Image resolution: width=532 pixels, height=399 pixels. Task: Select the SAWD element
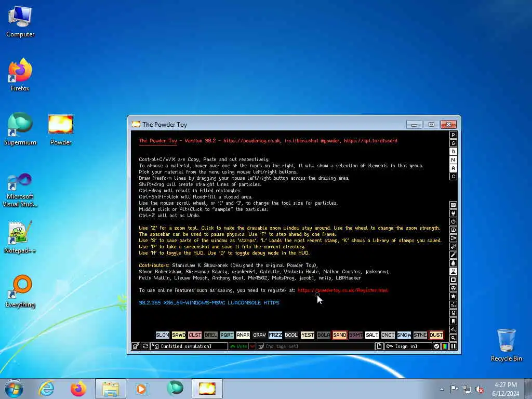pyautogui.click(x=179, y=335)
